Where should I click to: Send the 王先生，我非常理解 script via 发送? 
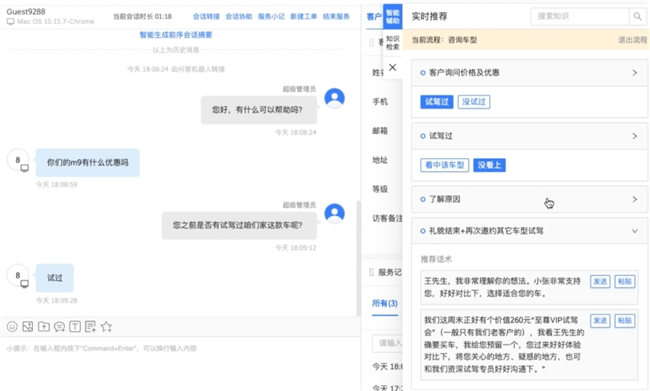600,282
